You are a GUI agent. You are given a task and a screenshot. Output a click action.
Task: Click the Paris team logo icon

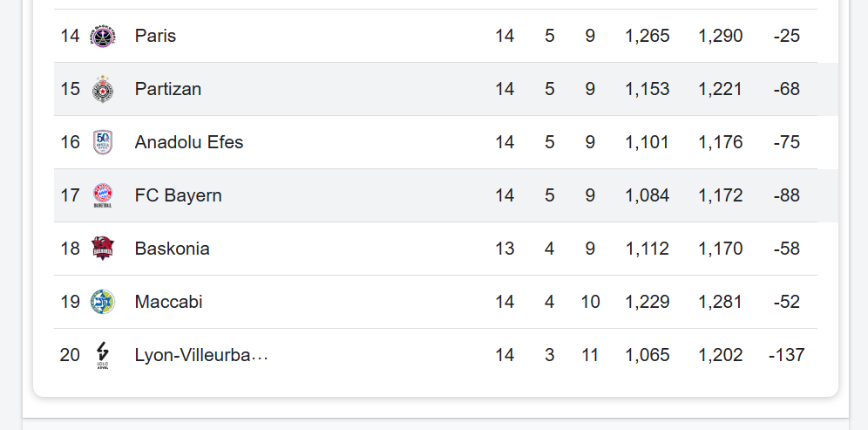[103, 37]
